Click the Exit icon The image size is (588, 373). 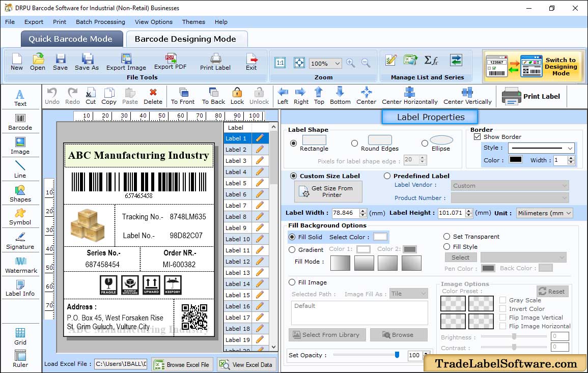tap(251, 62)
